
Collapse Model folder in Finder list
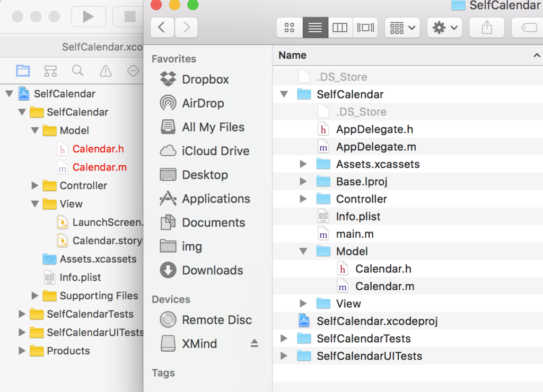point(303,251)
